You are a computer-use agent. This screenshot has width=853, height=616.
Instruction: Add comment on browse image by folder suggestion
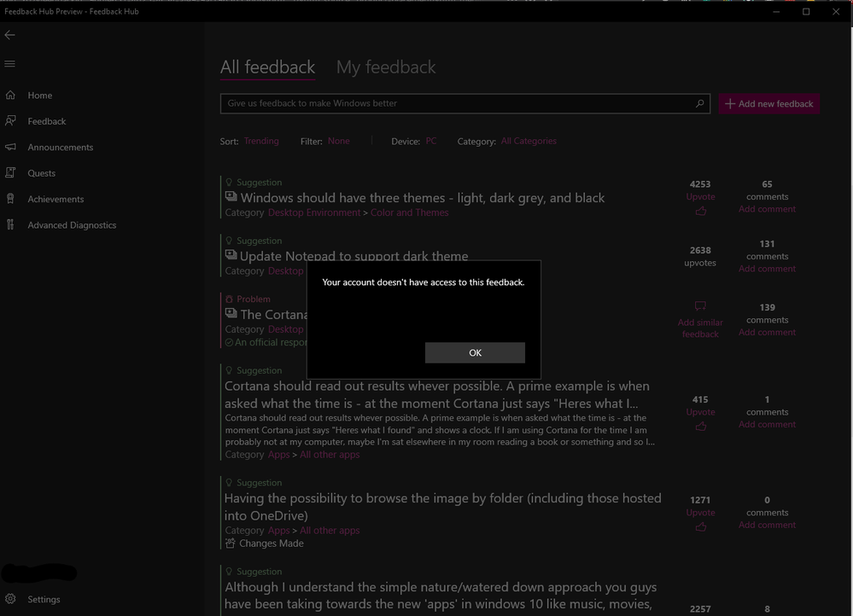pos(767,525)
